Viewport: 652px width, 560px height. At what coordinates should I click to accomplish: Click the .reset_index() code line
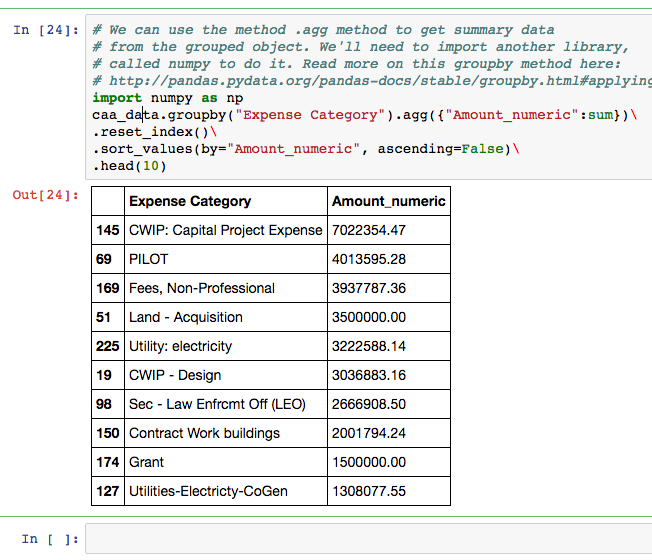click(x=155, y=132)
